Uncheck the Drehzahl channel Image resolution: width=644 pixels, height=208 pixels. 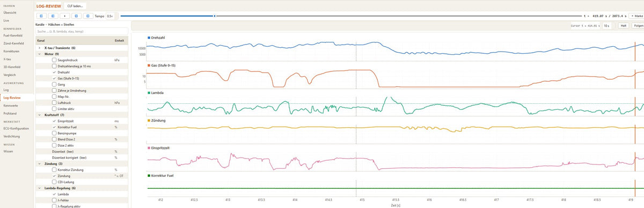[54, 72]
